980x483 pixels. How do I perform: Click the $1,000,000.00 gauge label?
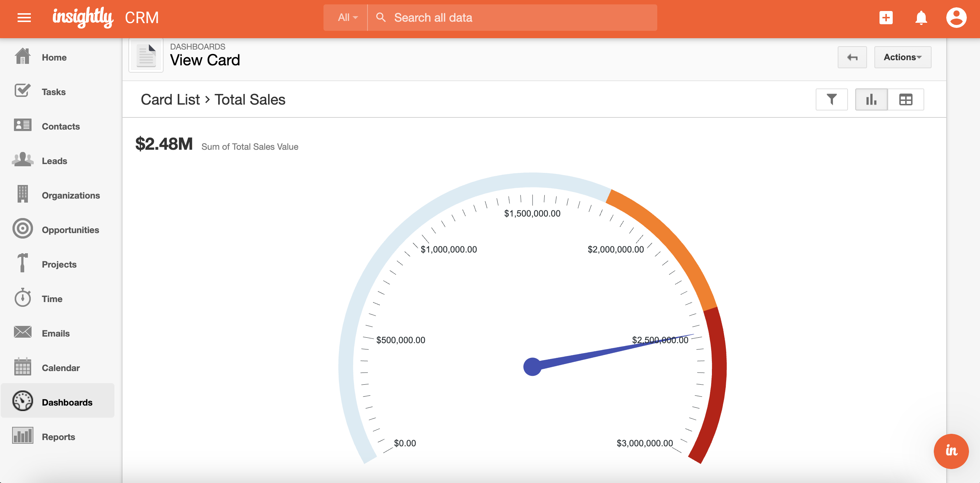pyautogui.click(x=449, y=249)
